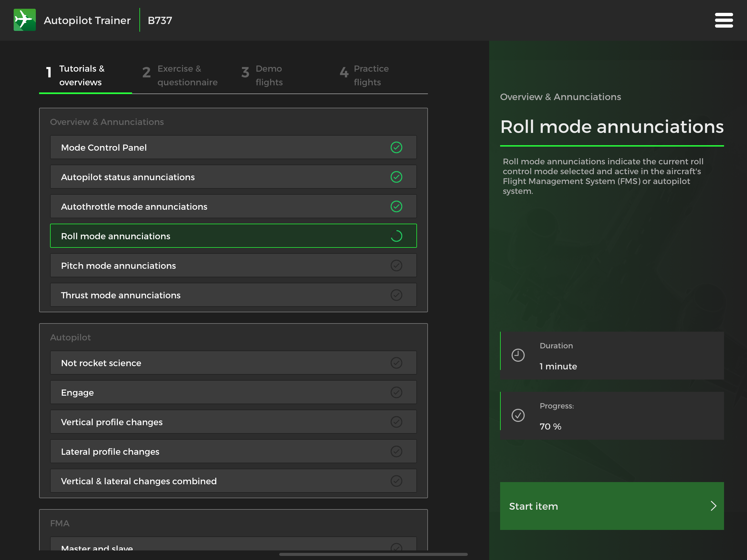
Task: Open Vertical & lateral changes combined
Action: [x=233, y=481]
